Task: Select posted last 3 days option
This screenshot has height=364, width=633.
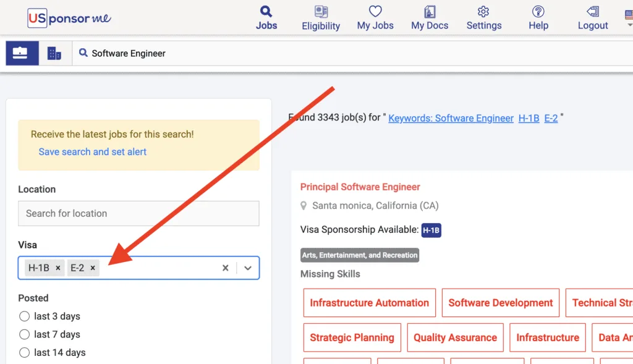Action: [x=24, y=316]
